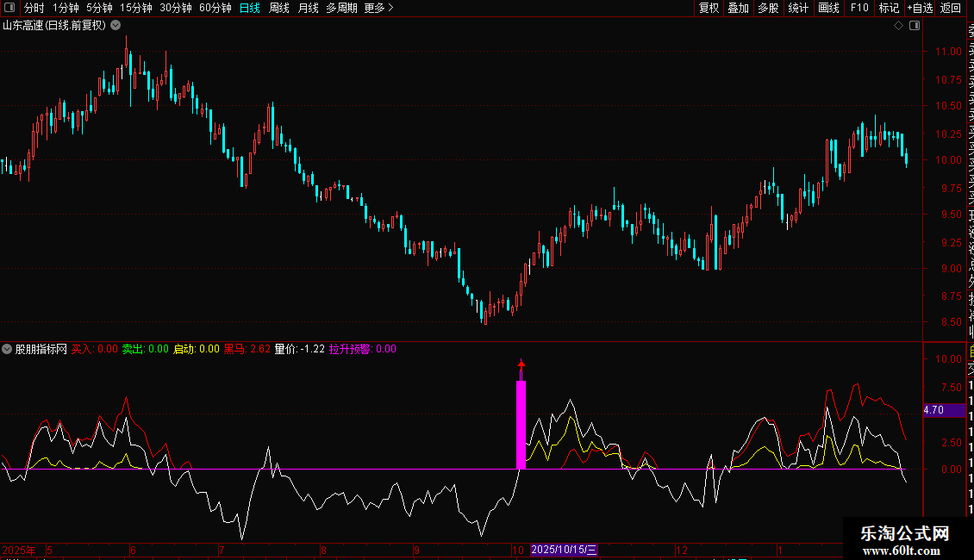Open the 股朋指标网 indicator dropdown
The width and height of the screenshot is (974, 560).
click(x=7, y=349)
